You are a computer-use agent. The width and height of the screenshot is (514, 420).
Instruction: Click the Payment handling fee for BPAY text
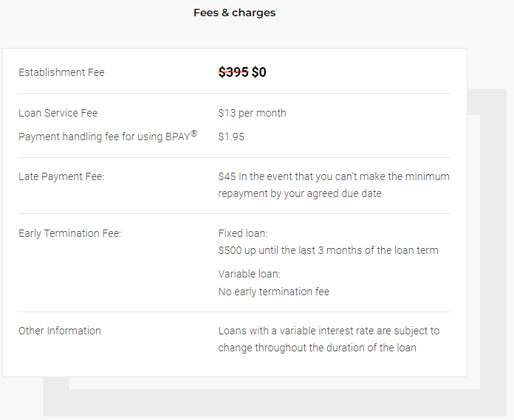pos(108,136)
